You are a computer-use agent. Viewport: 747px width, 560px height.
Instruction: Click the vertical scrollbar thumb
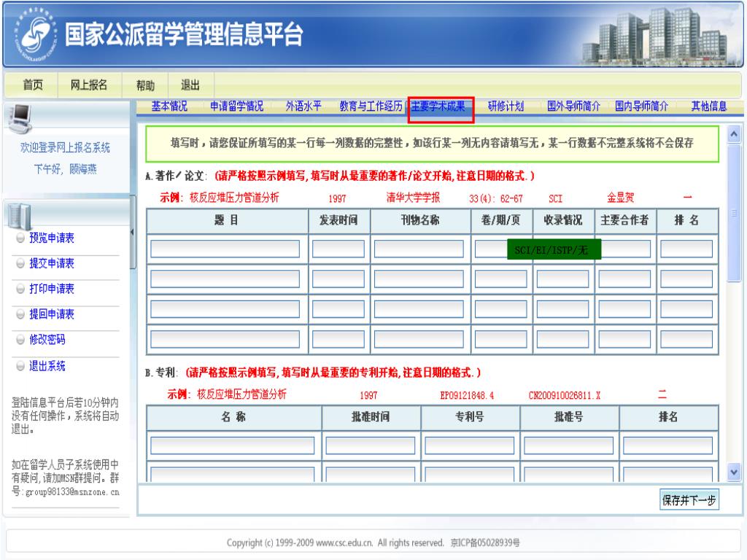point(734,213)
